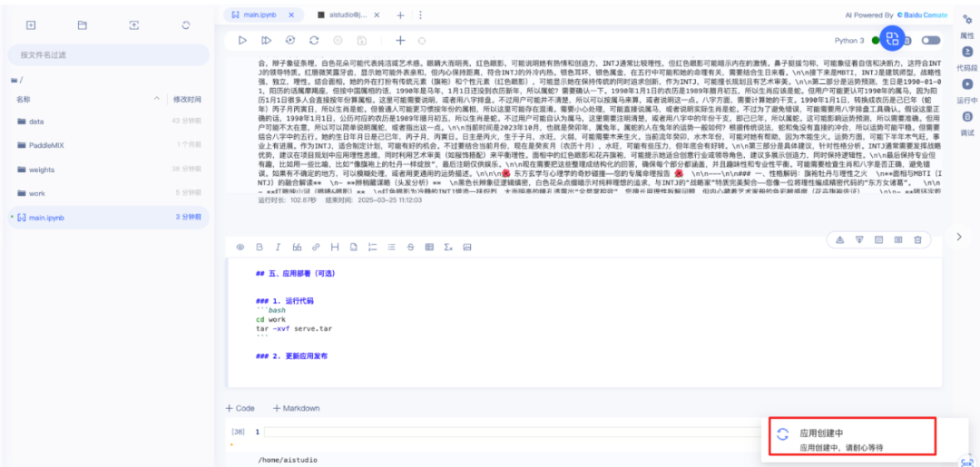980x467 pixels.
Task: Click fourth icon in cell action group
Action: coord(898,239)
